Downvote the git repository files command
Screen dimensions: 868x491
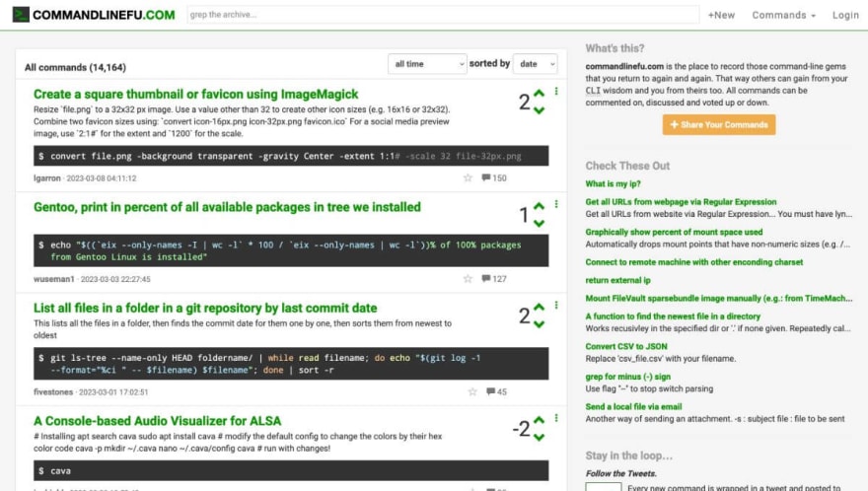coord(540,323)
